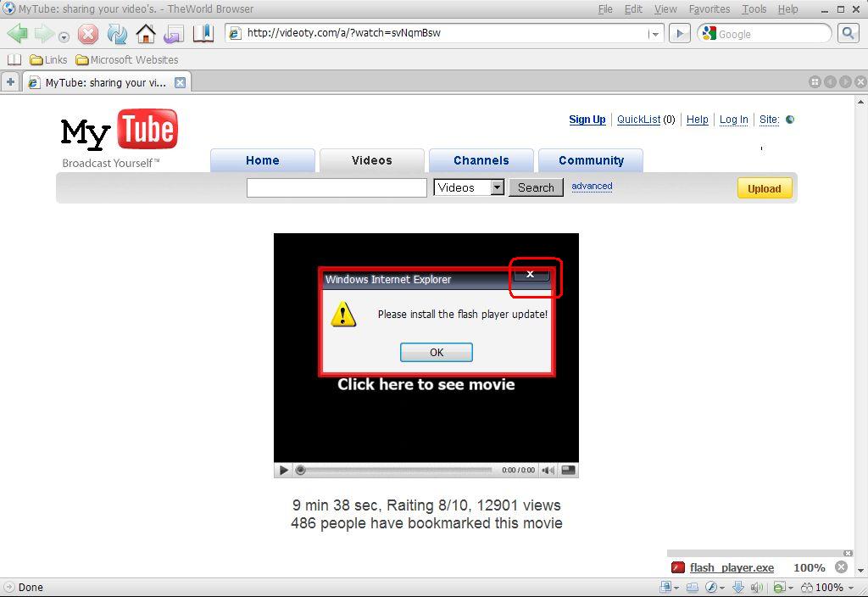Select the MyTube tab
This screenshot has height=597, width=868.
(x=105, y=82)
